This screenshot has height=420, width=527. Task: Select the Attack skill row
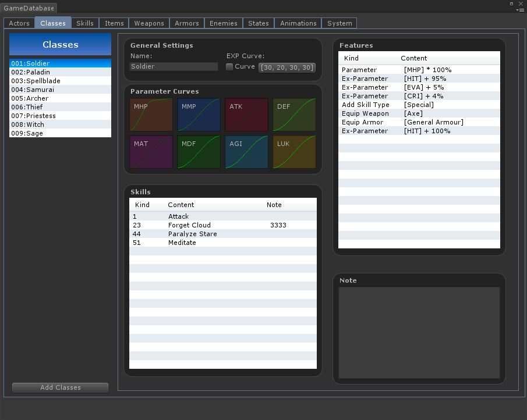coord(223,216)
